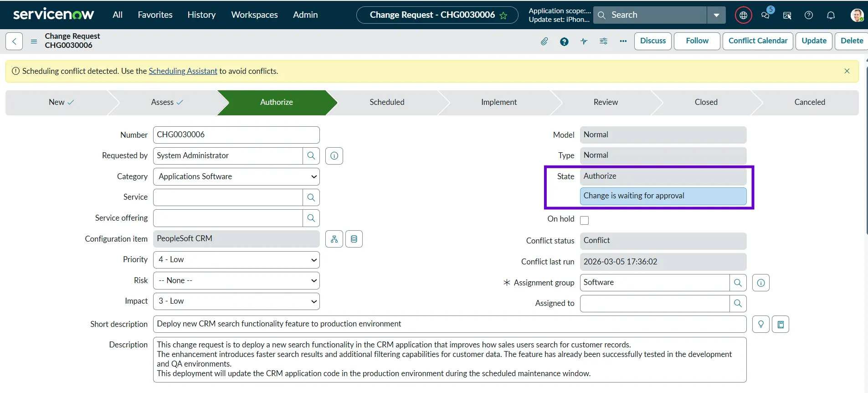868x393 pixels.
Task: Open the Workspaces menu
Action: [x=254, y=15]
